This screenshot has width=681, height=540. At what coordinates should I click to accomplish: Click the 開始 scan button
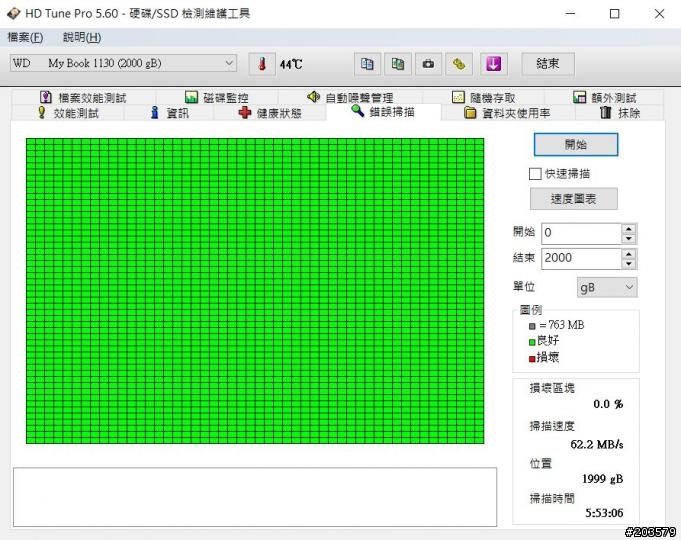tap(575, 144)
